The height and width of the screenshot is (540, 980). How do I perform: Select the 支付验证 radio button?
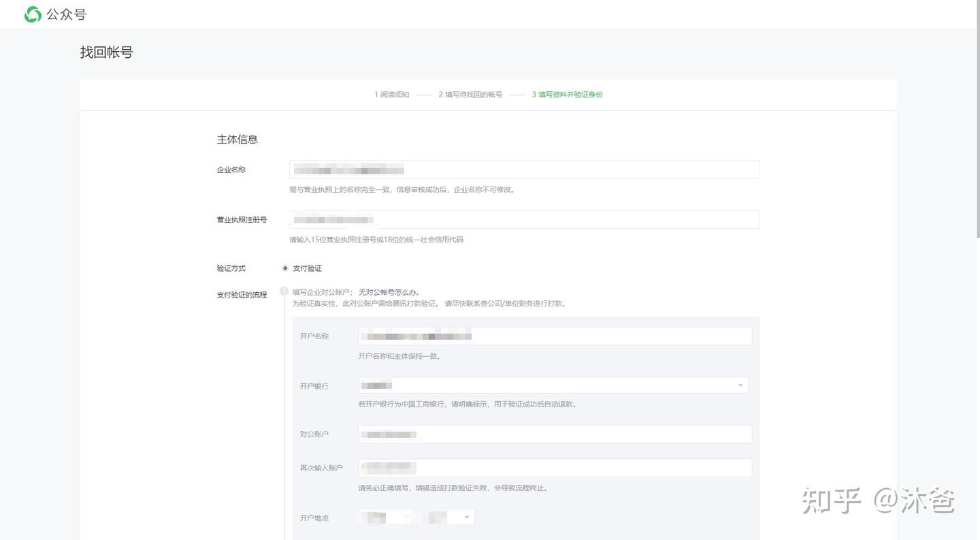(x=285, y=268)
